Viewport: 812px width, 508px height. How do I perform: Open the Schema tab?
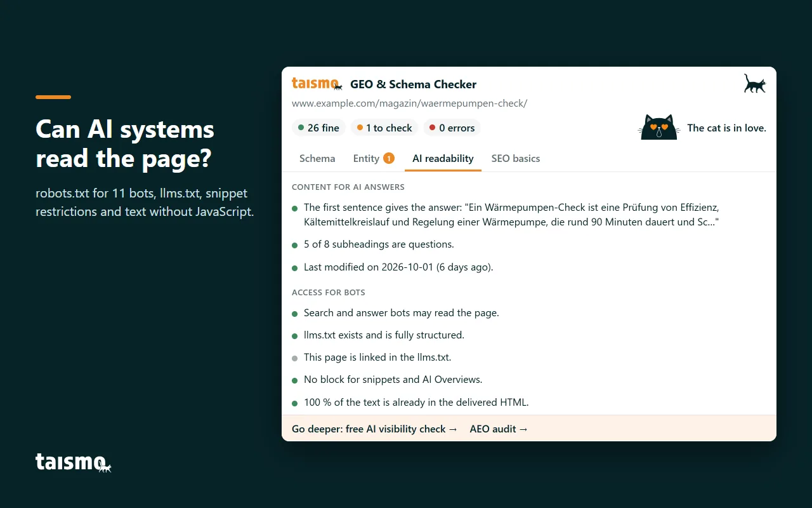coord(317,159)
